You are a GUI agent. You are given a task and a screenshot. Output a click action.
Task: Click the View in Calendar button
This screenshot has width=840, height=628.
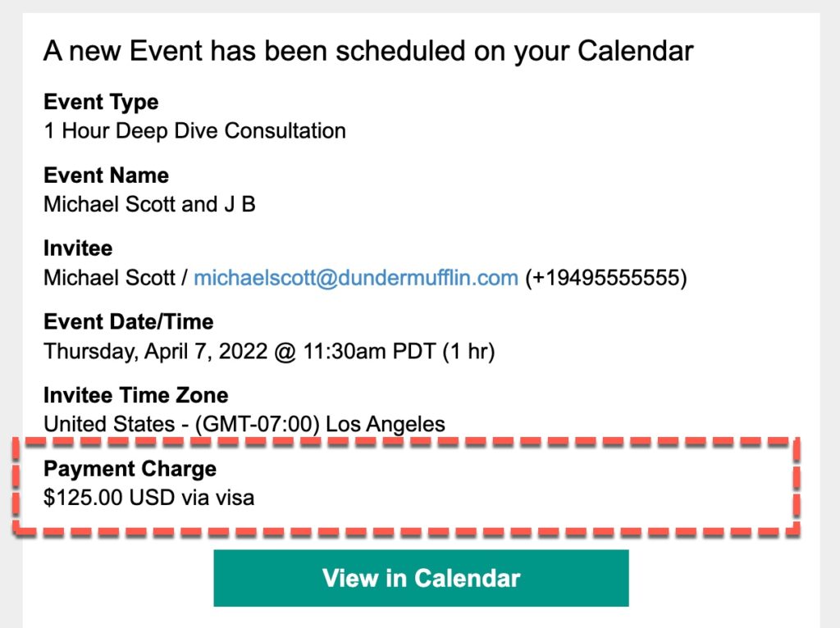tap(421, 578)
